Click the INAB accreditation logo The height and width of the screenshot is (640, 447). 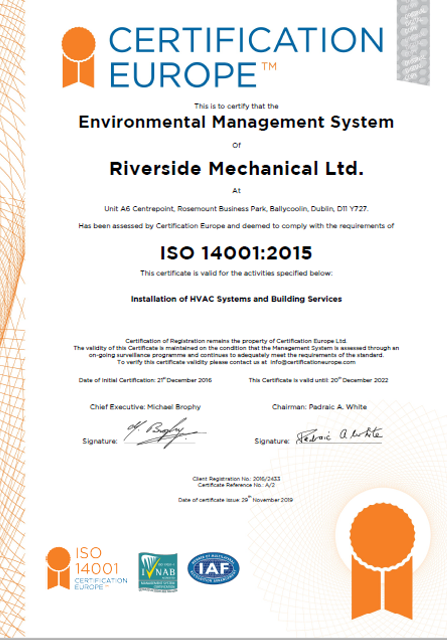(x=158, y=572)
